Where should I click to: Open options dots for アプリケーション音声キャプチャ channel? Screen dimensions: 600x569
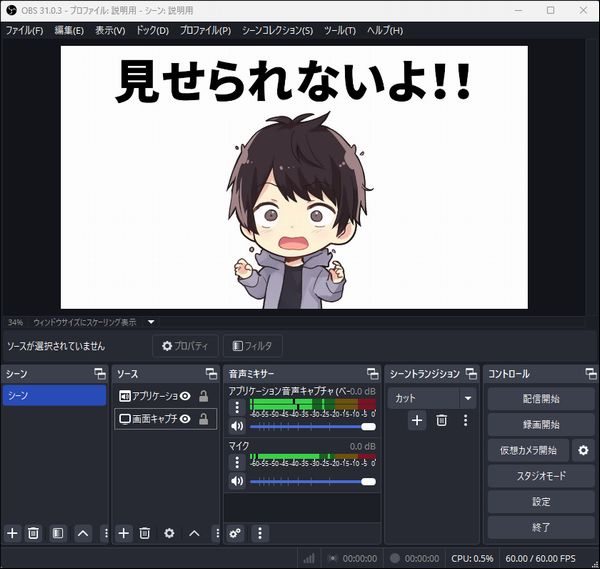tap(237, 408)
